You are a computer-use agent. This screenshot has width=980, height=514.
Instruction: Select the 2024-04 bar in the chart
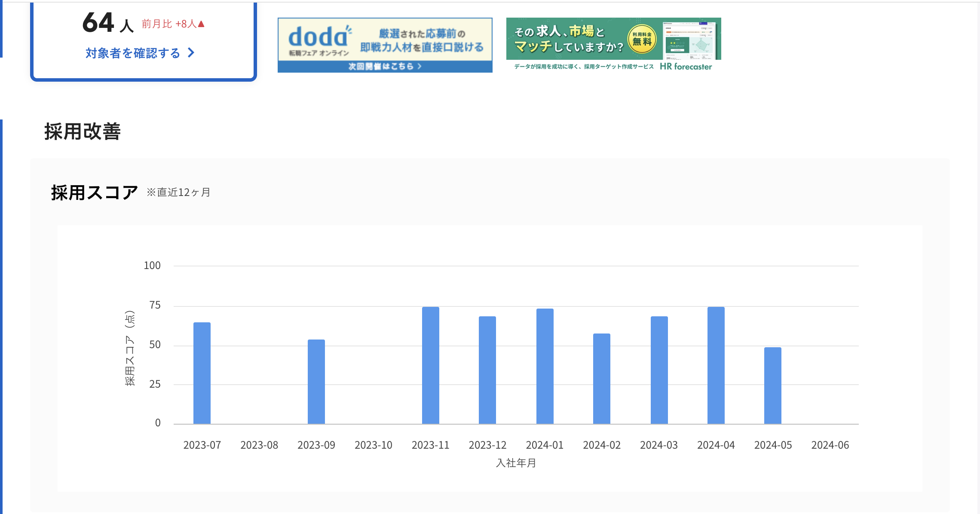click(x=716, y=365)
